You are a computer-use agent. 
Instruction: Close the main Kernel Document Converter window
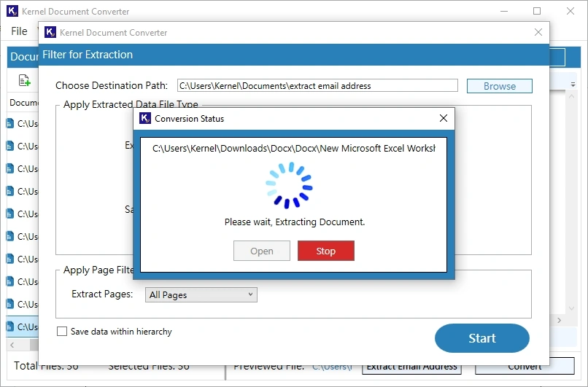click(570, 11)
